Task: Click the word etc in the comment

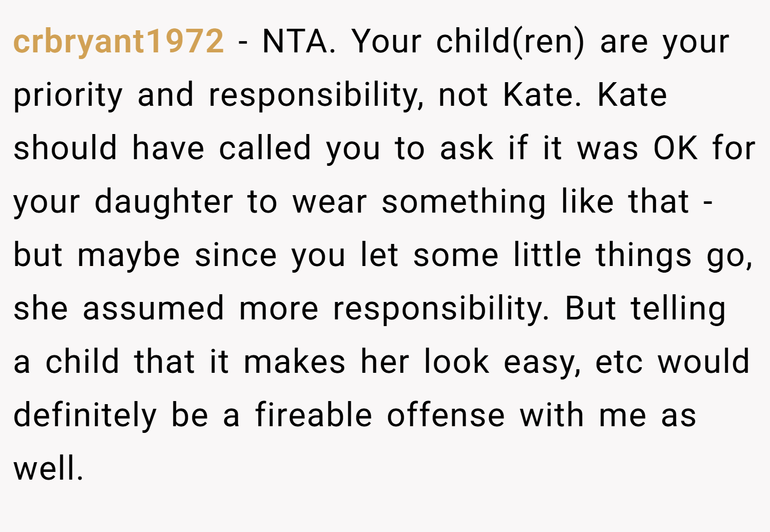Action: coord(619,363)
